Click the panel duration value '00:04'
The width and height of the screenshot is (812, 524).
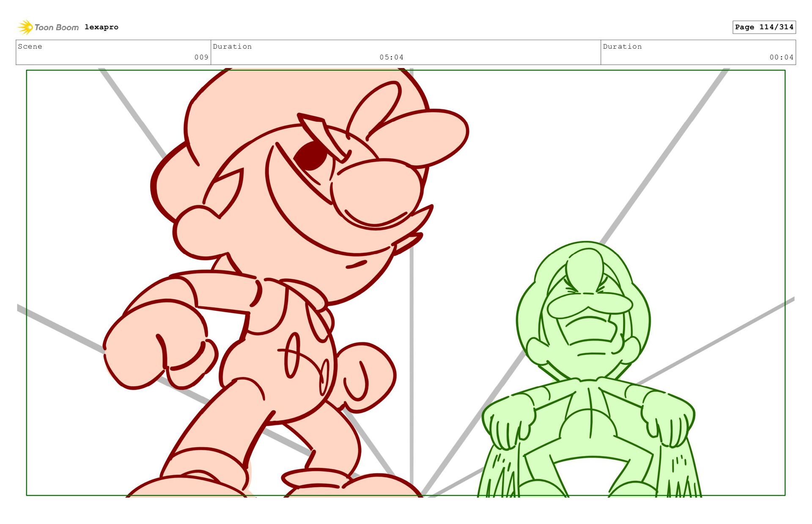click(782, 57)
